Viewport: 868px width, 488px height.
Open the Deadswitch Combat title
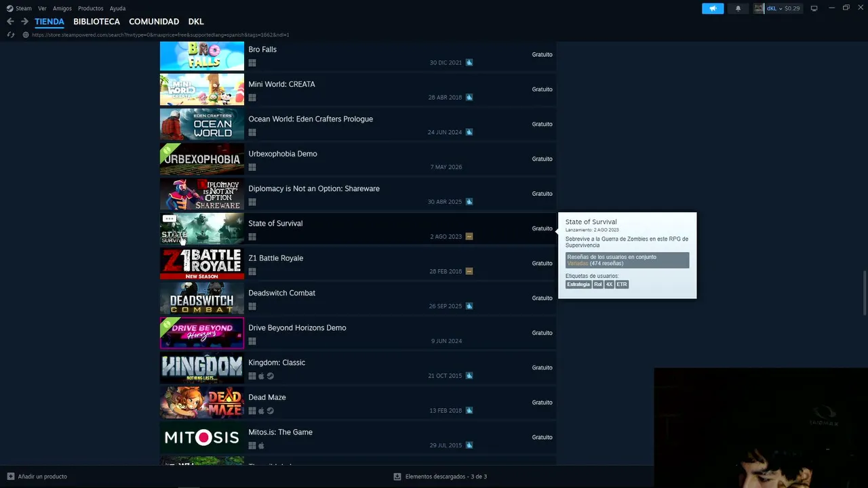click(x=282, y=293)
